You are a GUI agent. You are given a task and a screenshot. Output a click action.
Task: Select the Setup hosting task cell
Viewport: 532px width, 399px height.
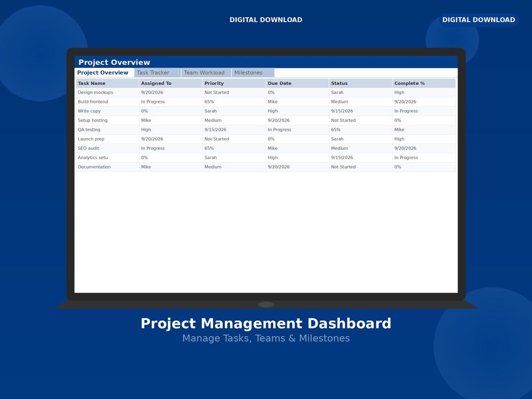107,121
